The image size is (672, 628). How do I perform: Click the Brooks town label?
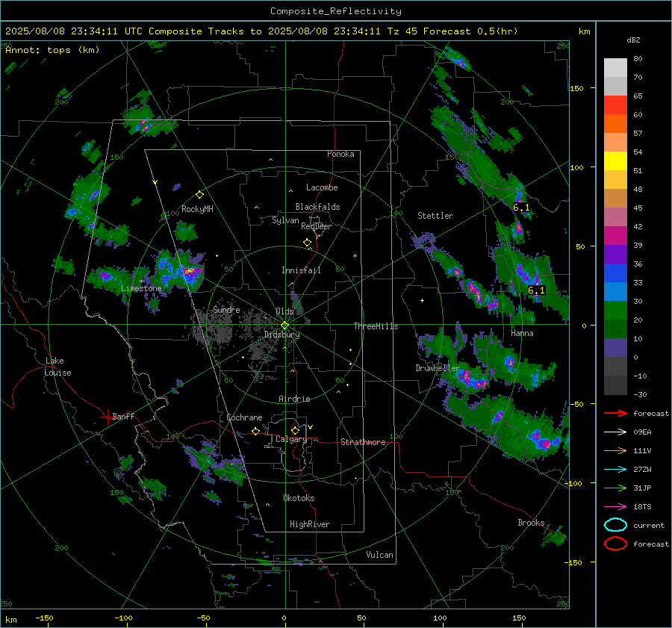(x=531, y=523)
